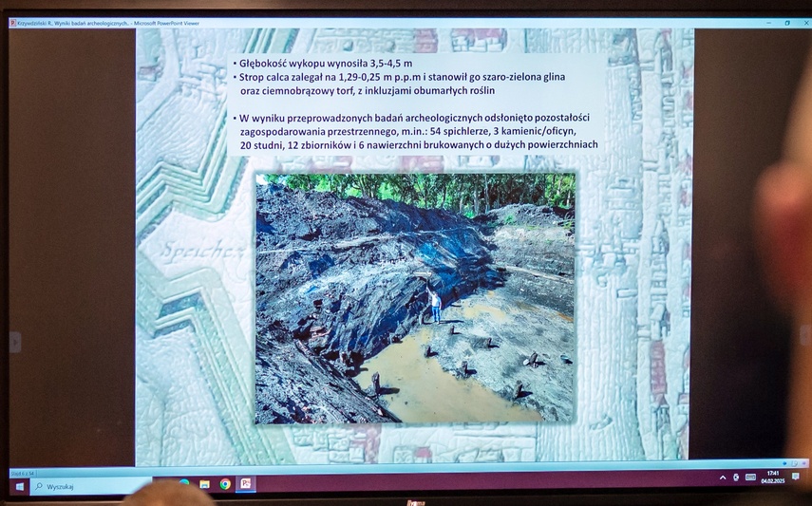Restore down the PowerPoint Viewer window
Viewport: 812px width, 506px height.
(x=787, y=23)
